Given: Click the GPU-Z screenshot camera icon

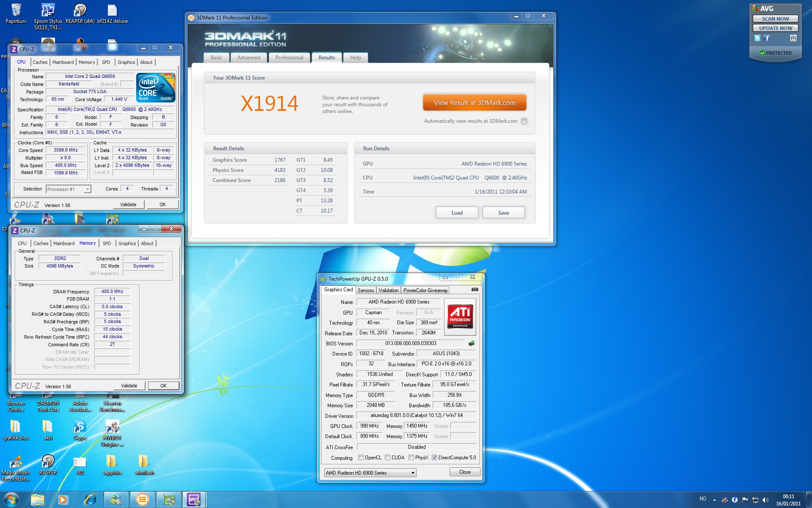Looking at the screenshot, I should click(475, 290).
